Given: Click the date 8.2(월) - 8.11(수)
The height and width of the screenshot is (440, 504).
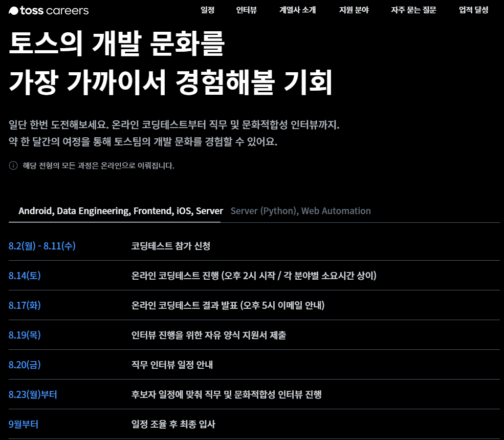Looking at the screenshot, I should [x=42, y=246].
